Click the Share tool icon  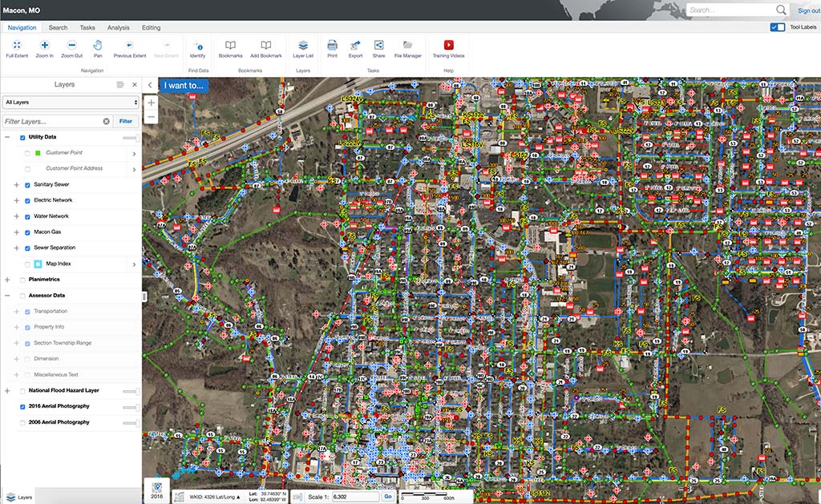click(378, 46)
